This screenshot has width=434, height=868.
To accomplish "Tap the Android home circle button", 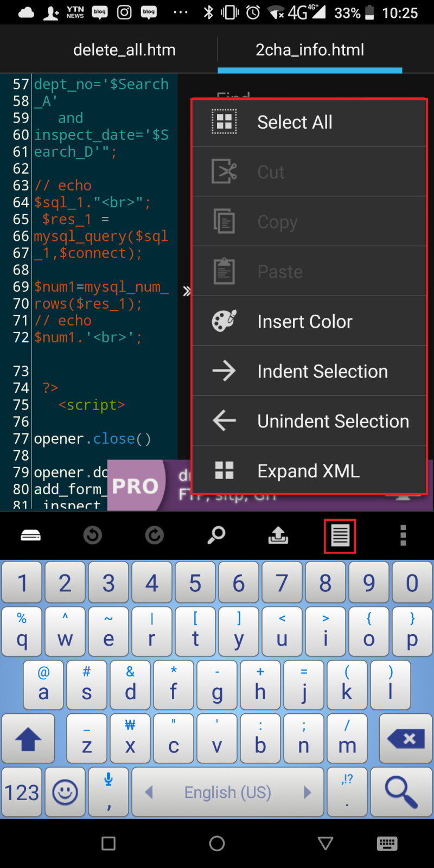I will [217, 844].
